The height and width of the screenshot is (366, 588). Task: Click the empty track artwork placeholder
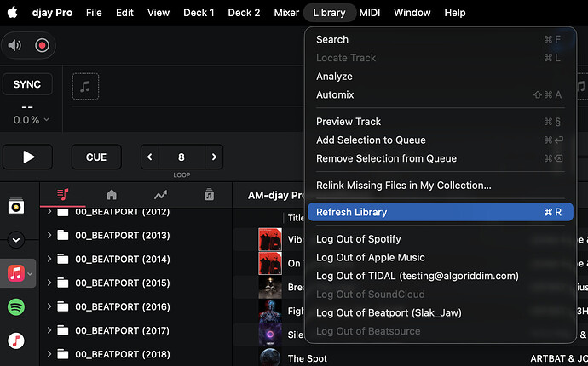(x=85, y=87)
